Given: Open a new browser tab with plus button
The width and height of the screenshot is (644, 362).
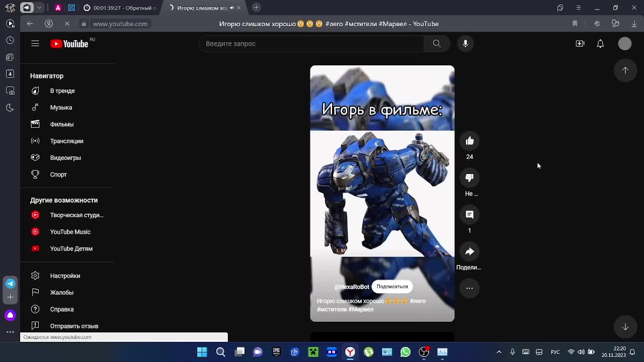Looking at the screenshot, I should [256, 8].
